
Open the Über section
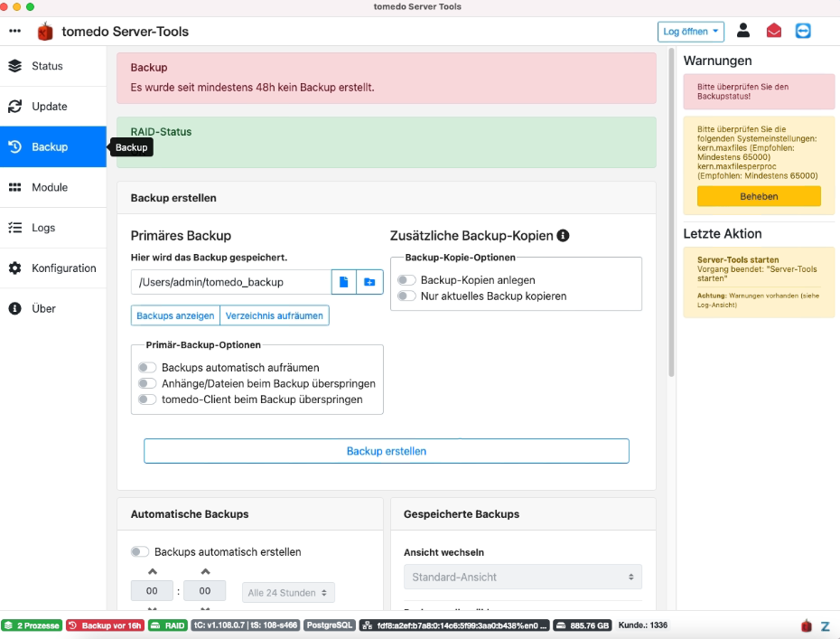53,308
